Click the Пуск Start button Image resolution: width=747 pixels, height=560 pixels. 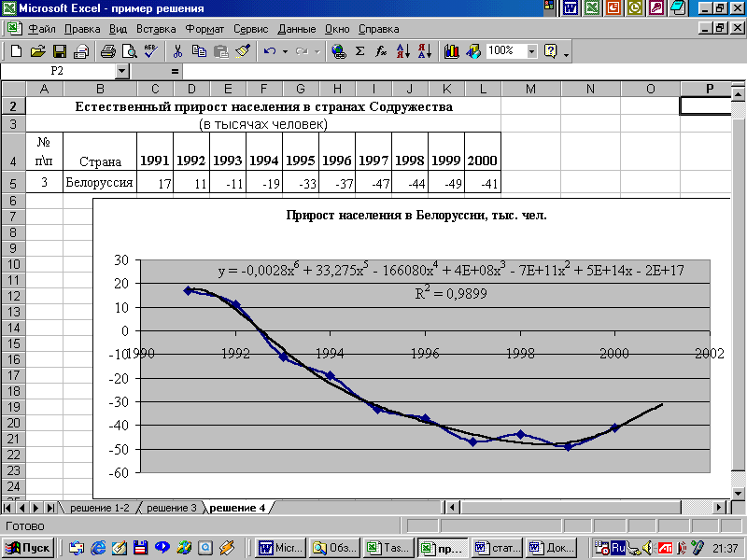[29, 548]
